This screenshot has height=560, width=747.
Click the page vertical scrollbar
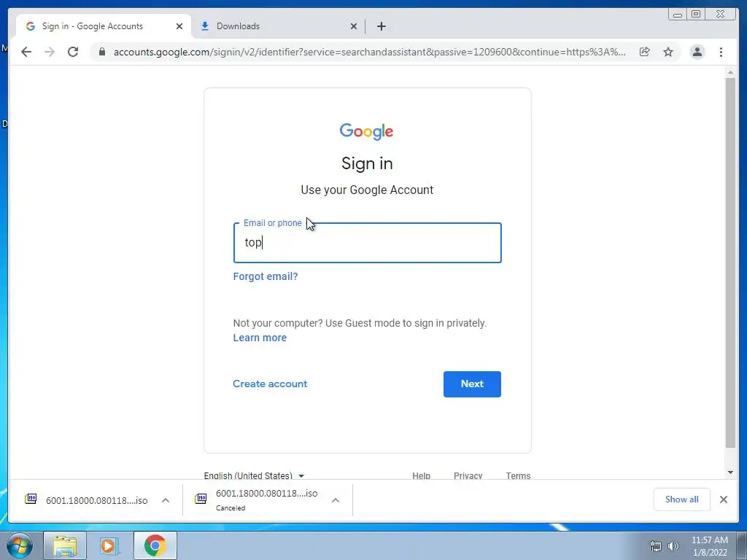730,262
